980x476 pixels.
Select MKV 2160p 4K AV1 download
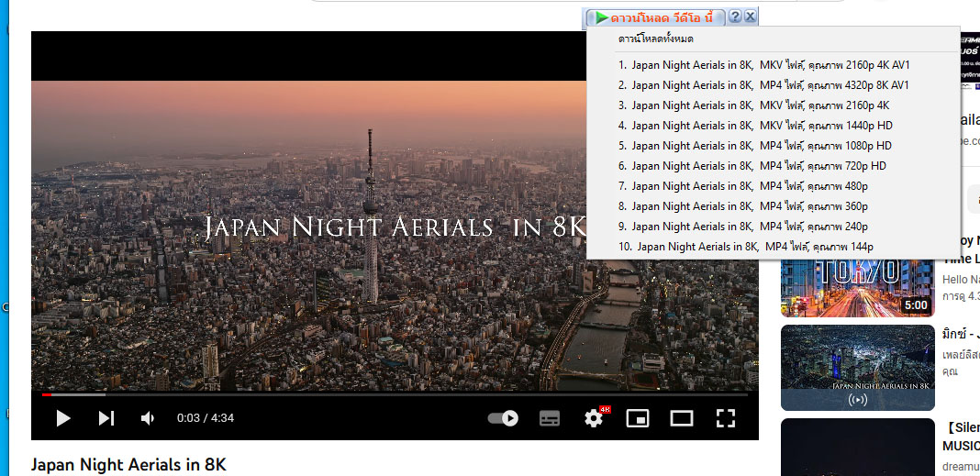click(x=764, y=65)
